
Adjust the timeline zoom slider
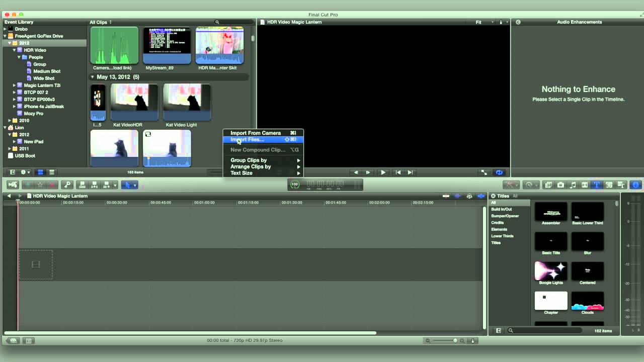tap(444, 340)
